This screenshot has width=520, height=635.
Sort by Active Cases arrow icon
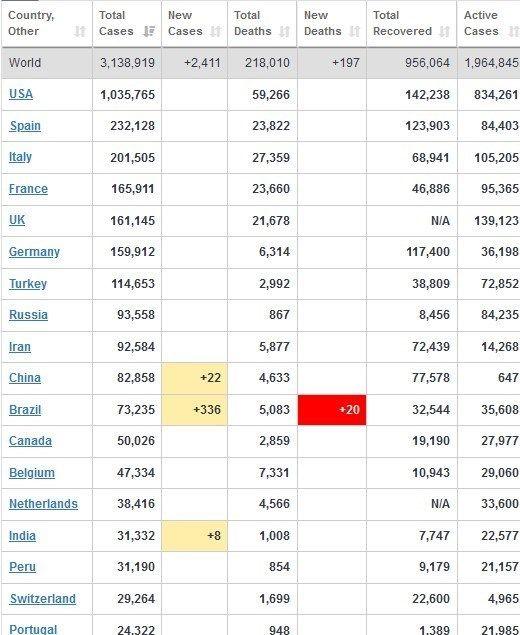pos(514,31)
